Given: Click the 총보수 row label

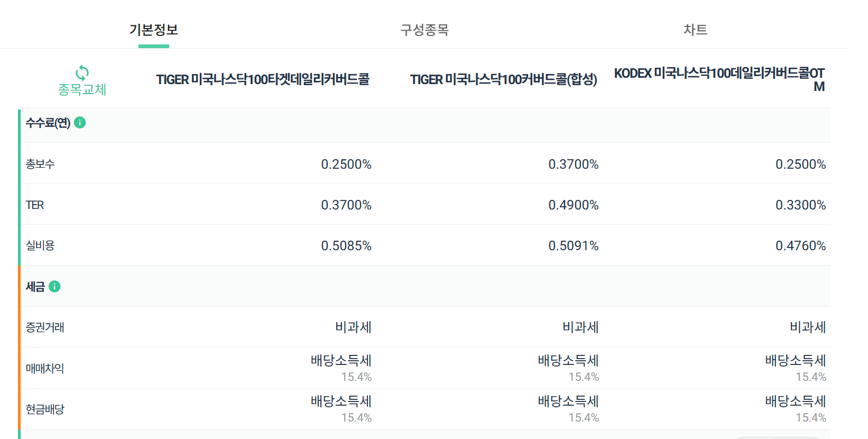Looking at the screenshot, I should [40, 164].
